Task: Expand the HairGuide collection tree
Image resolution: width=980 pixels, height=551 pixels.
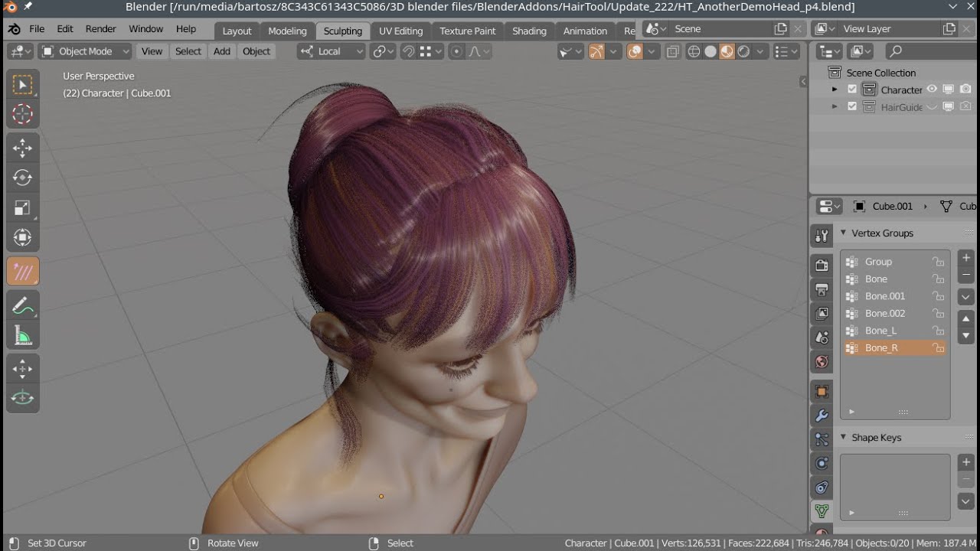Action: click(x=835, y=107)
